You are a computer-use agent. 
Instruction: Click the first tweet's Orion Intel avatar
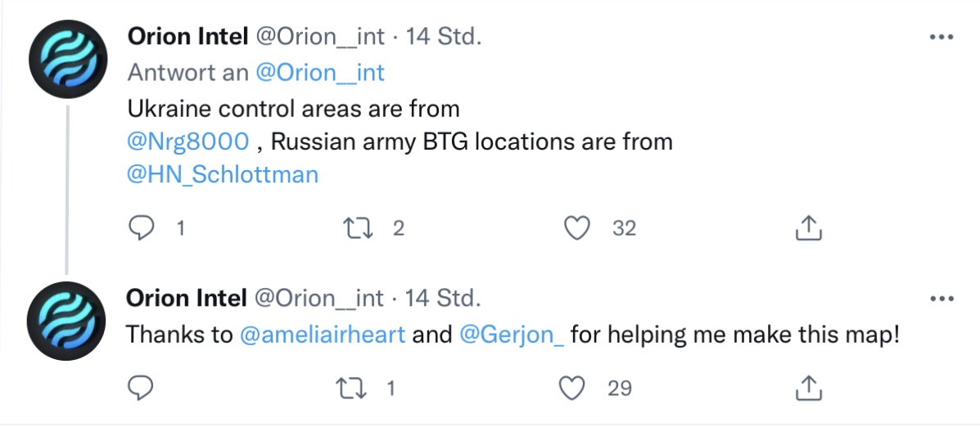(68, 60)
